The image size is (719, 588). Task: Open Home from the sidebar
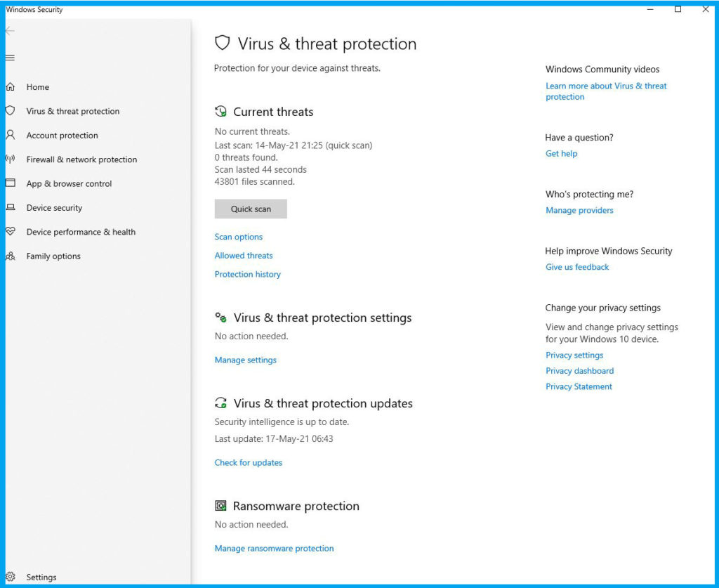click(x=38, y=86)
